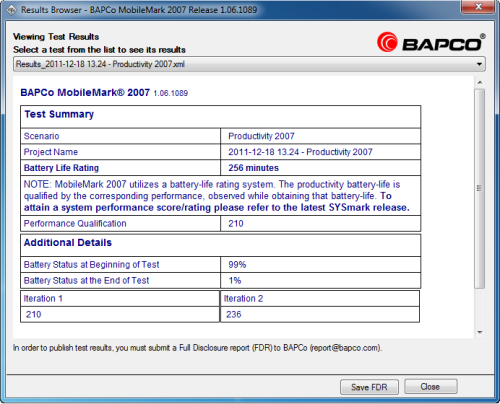500x404 pixels.
Task: Click the vertical scrollbar thumb
Action: coord(480,189)
